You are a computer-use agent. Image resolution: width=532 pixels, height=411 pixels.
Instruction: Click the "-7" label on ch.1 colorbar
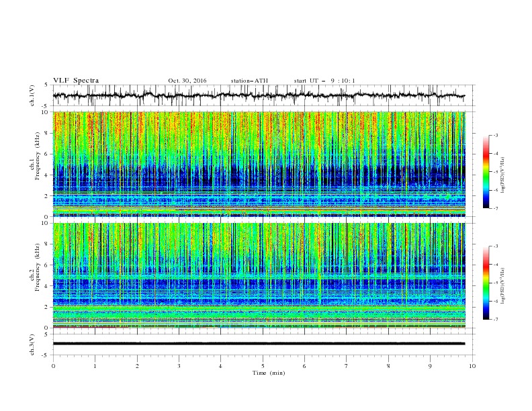(x=496, y=208)
